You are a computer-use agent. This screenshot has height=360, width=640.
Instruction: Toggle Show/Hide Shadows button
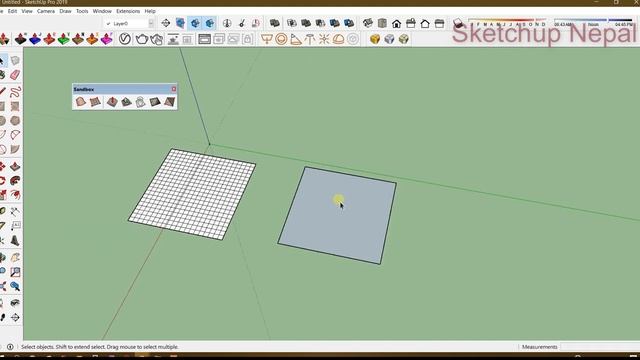click(x=458, y=23)
